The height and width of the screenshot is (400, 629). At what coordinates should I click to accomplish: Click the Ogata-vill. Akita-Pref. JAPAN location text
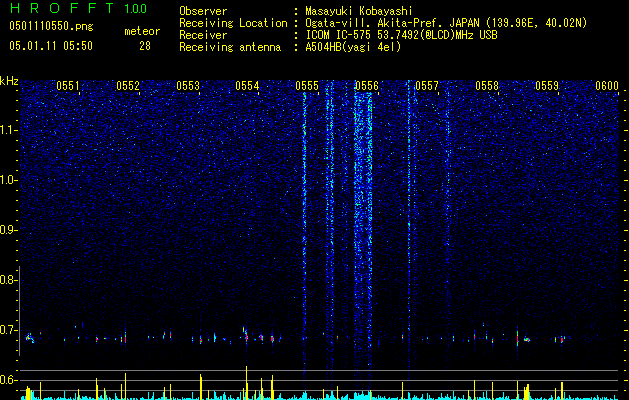(x=446, y=23)
